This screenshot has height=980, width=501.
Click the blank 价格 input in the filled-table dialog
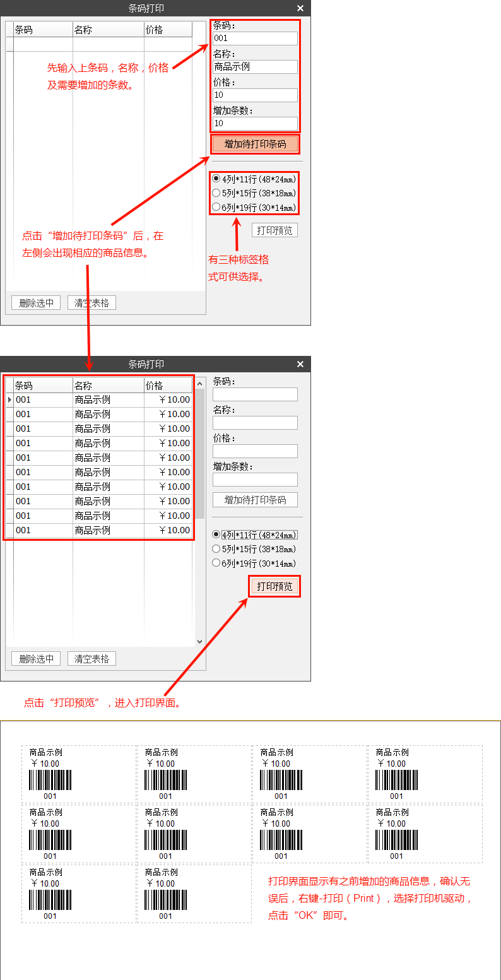[255, 451]
